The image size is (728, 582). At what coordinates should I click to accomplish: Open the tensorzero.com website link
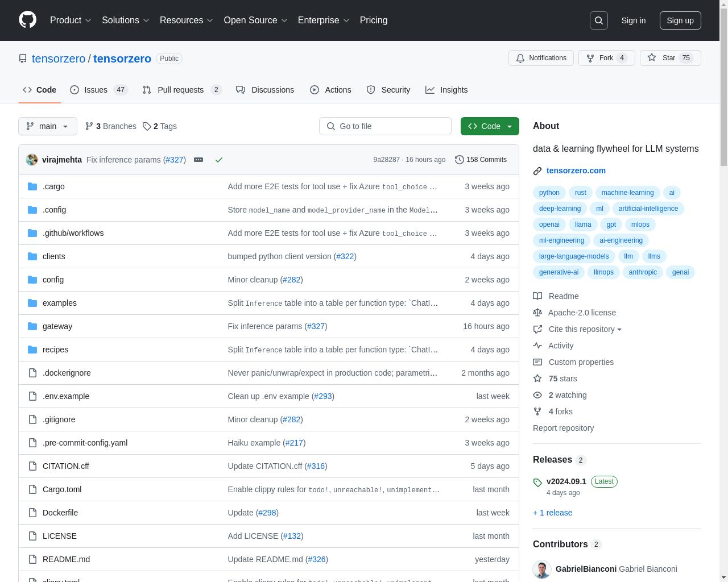[576, 171]
